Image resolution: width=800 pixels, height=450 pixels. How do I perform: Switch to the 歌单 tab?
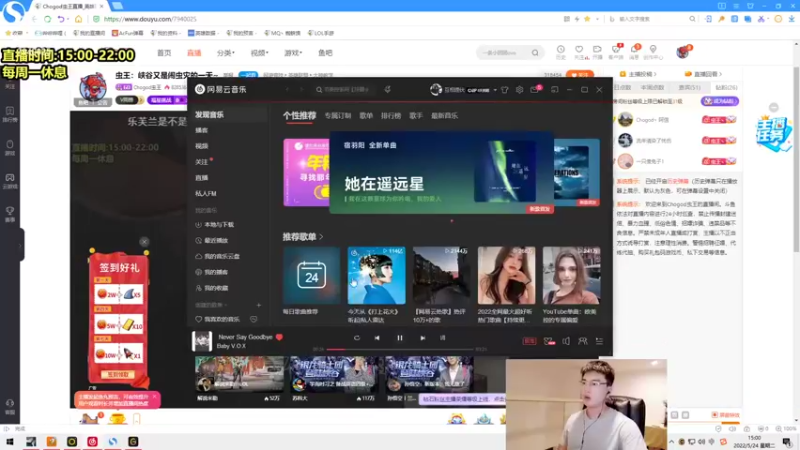pyautogui.click(x=366, y=116)
